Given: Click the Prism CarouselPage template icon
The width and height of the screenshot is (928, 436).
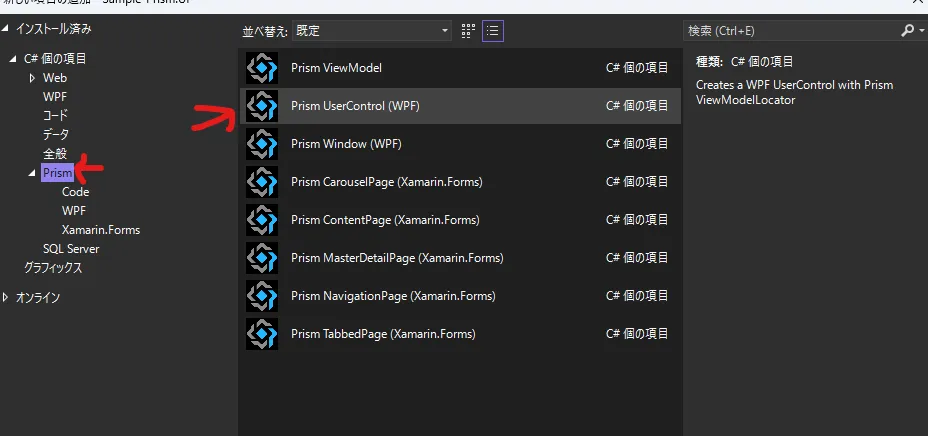Looking at the screenshot, I should [x=262, y=182].
